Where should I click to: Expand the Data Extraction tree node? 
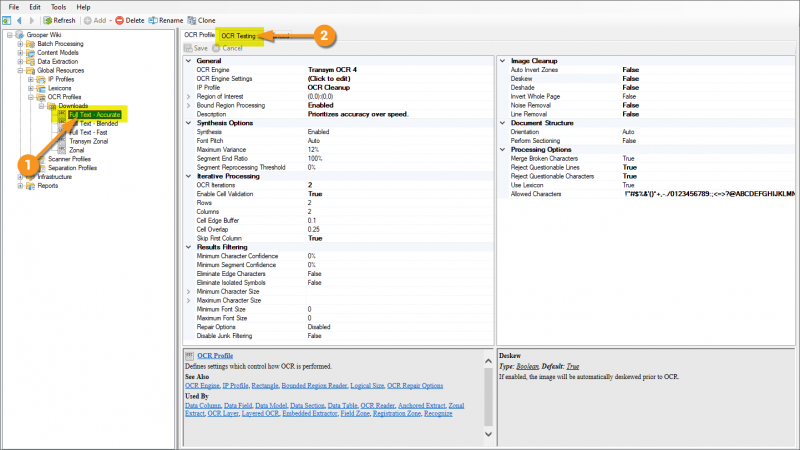point(20,62)
